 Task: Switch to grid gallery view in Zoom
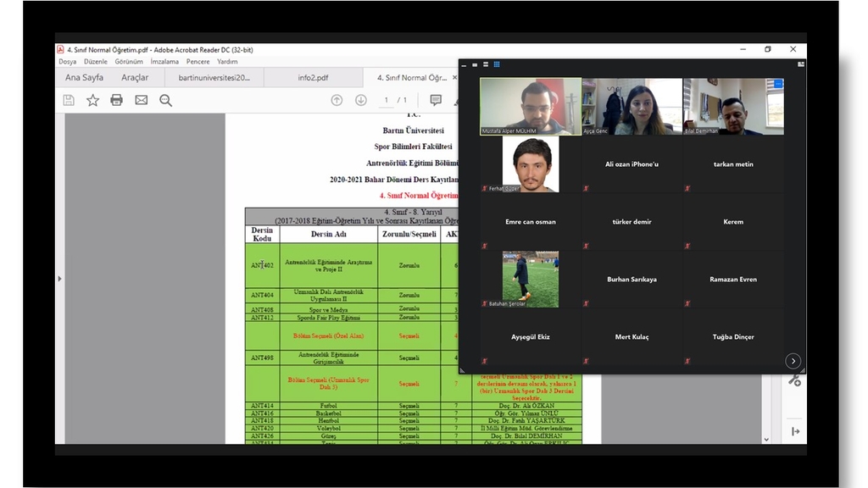click(x=497, y=64)
